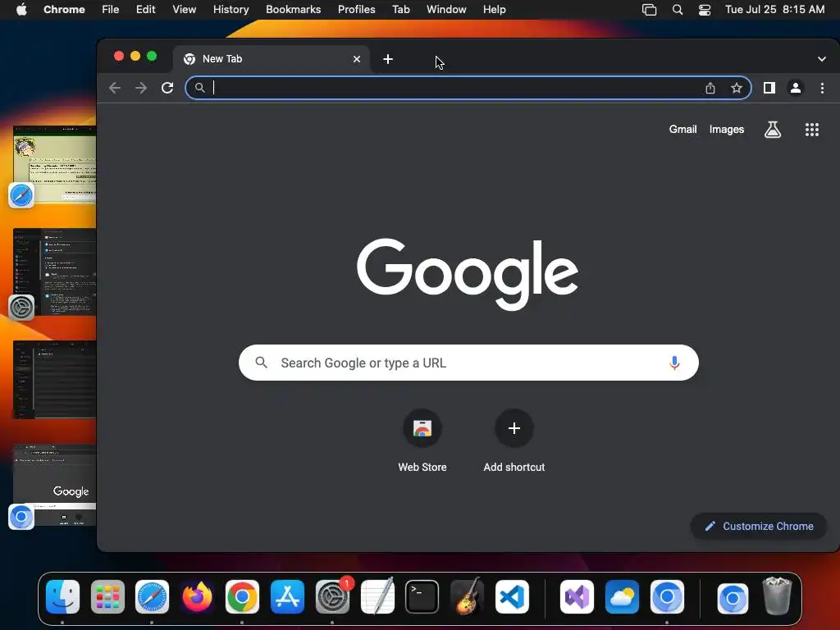Open the Web Store shortcut
This screenshot has width=840, height=630.
click(x=422, y=441)
